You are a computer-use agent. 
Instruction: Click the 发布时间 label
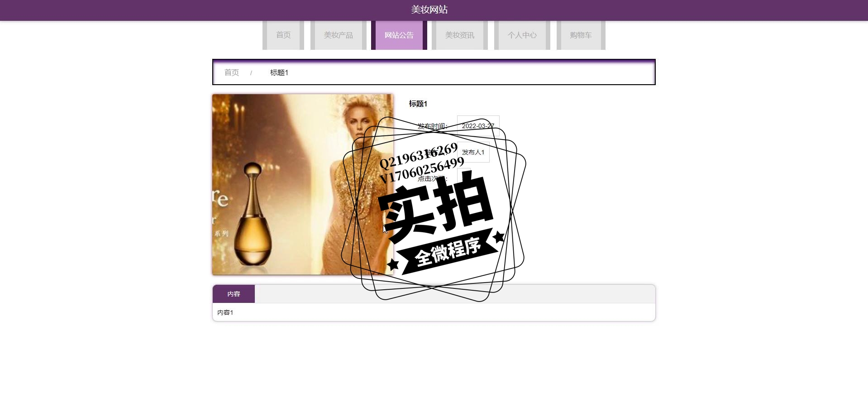pos(433,126)
